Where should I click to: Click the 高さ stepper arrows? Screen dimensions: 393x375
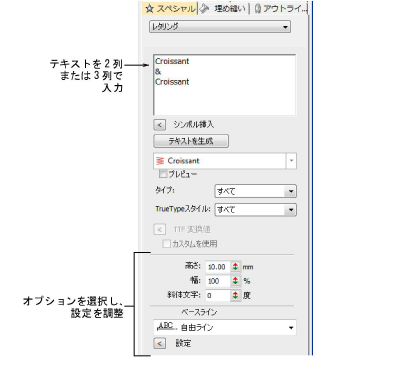[236, 267]
